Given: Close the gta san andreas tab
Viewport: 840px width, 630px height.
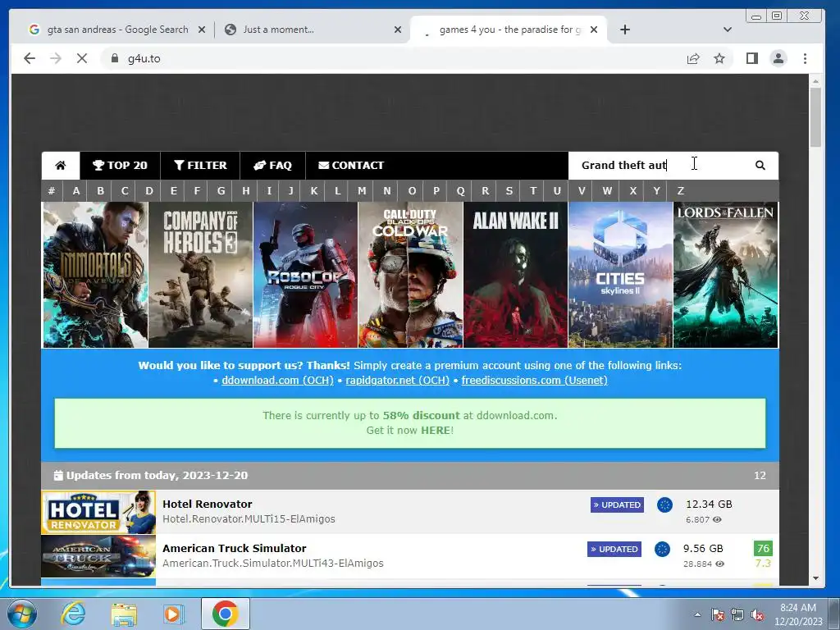Looking at the screenshot, I should (x=202, y=30).
